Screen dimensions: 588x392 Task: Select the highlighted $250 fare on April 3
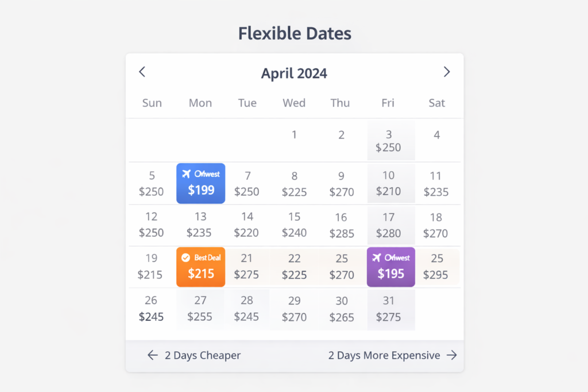point(391,141)
